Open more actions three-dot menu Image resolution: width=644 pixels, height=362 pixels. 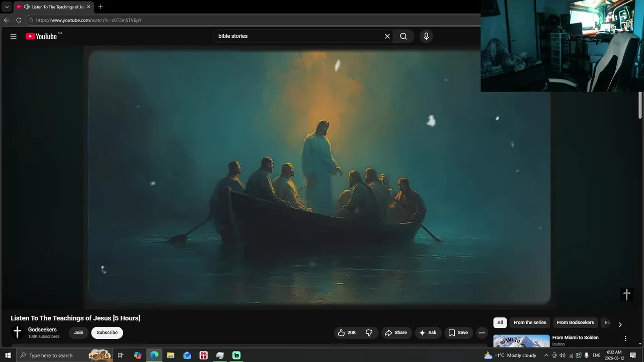click(x=482, y=333)
